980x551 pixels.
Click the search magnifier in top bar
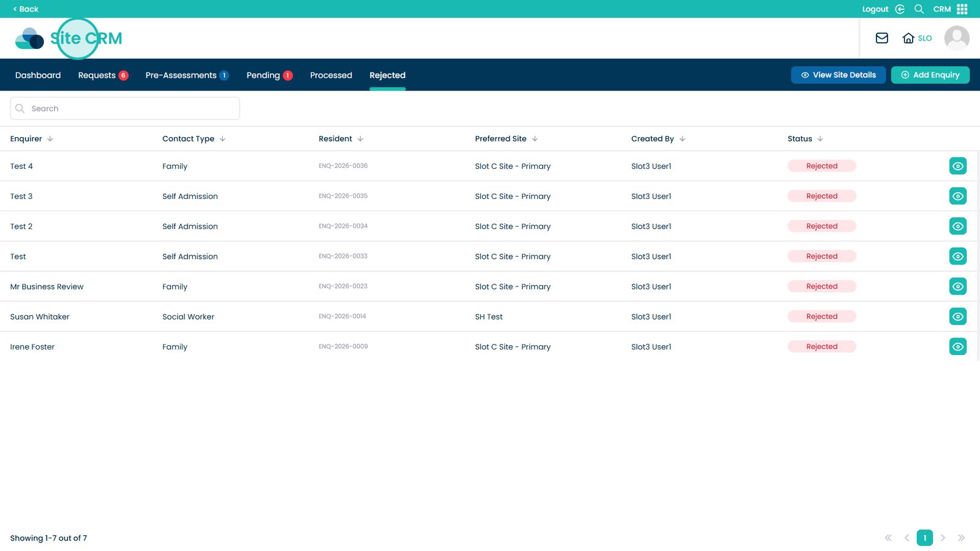point(919,9)
